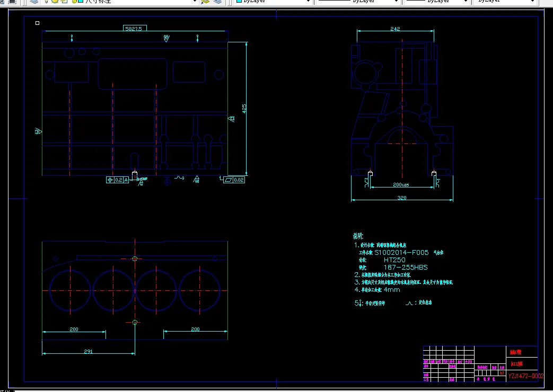553x392 pixels.
Task: Select the 242 width dimension text
Action: (x=396, y=29)
